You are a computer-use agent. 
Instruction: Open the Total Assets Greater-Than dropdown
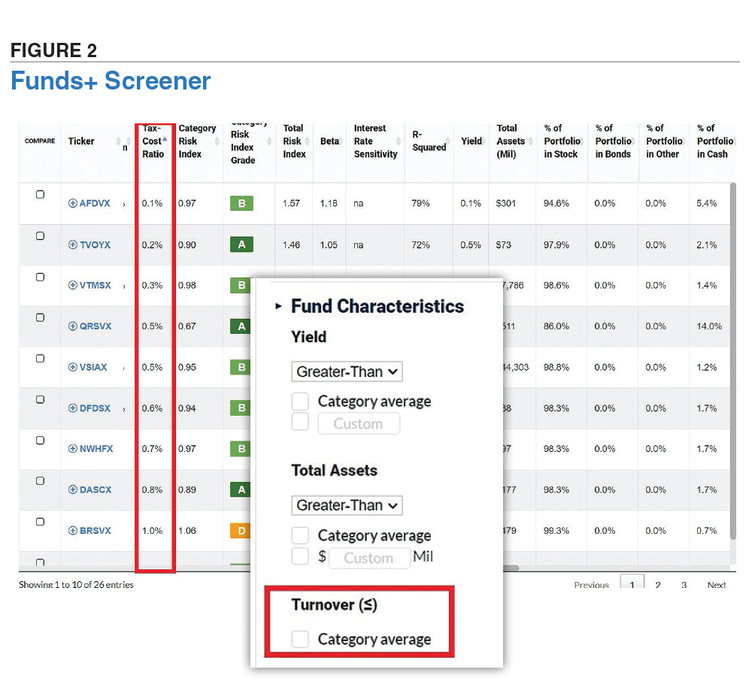coord(347,505)
